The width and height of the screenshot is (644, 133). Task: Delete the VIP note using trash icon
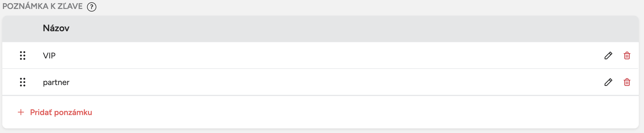pos(627,56)
